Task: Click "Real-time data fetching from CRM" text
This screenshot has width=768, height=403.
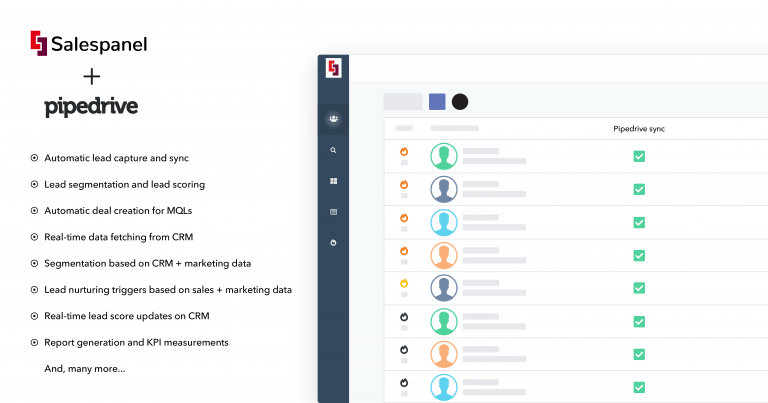Action: pos(119,237)
